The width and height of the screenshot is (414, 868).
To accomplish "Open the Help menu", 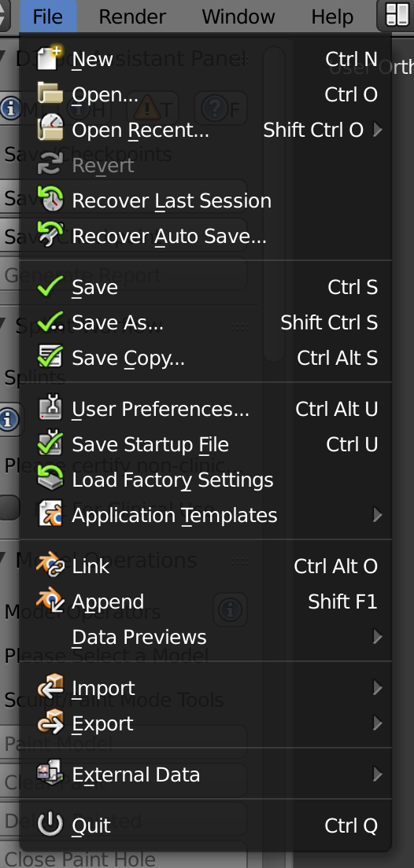I will tap(332, 17).
